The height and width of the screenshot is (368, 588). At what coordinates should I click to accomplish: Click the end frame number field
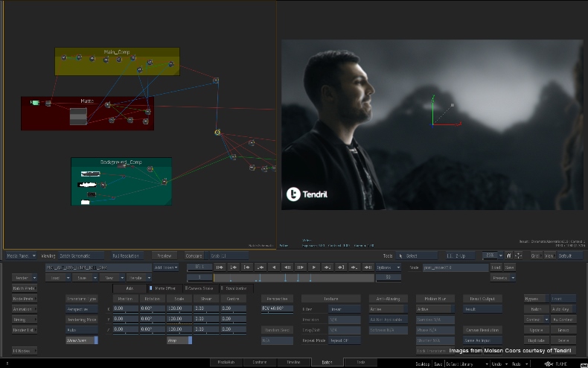pyautogui.click(x=388, y=278)
